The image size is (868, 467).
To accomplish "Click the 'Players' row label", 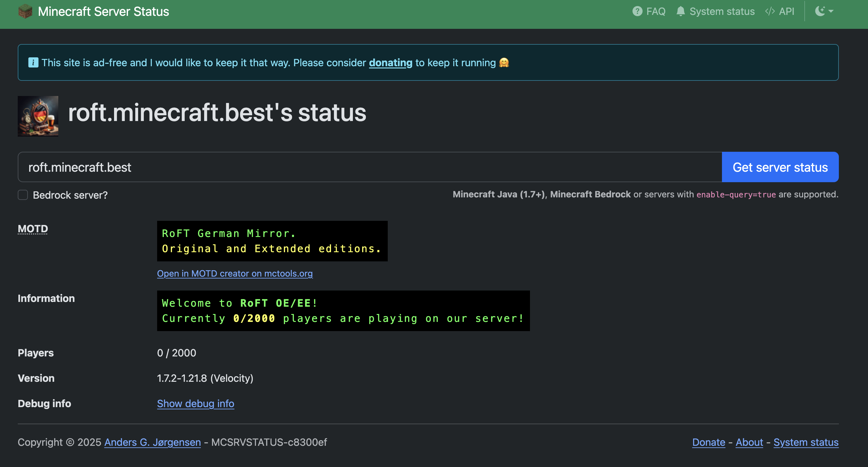I will (x=36, y=353).
